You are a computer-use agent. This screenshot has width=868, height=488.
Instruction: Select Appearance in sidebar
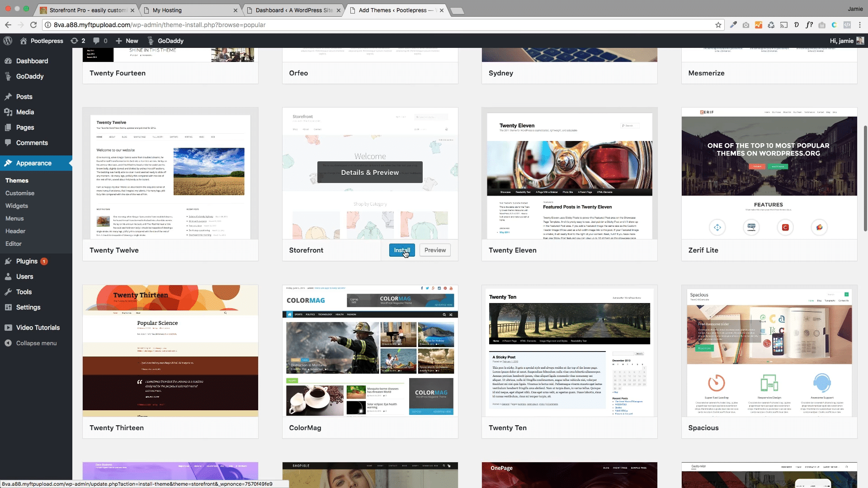[x=36, y=163]
